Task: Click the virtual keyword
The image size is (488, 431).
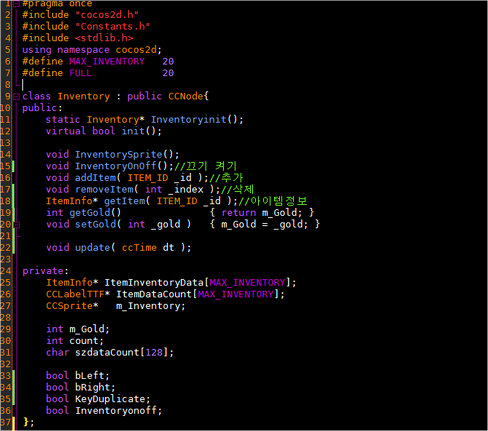Action: click(66, 131)
